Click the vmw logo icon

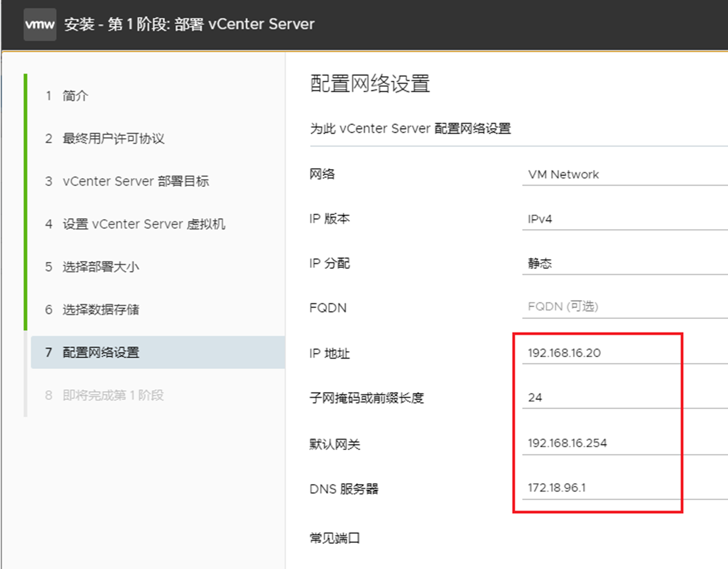pyautogui.click(x=40, y=24)
